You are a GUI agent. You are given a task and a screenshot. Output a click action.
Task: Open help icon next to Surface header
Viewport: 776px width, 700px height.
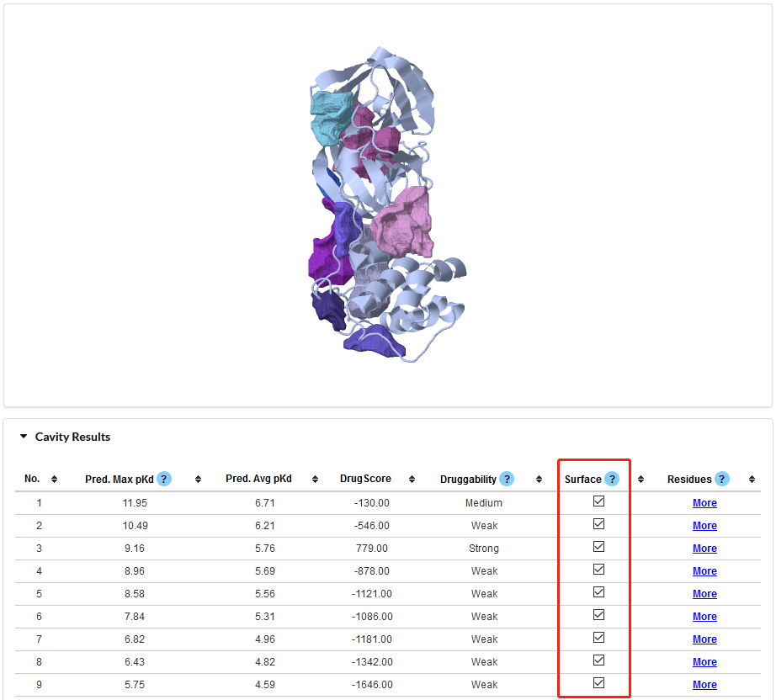coord(612,479)
